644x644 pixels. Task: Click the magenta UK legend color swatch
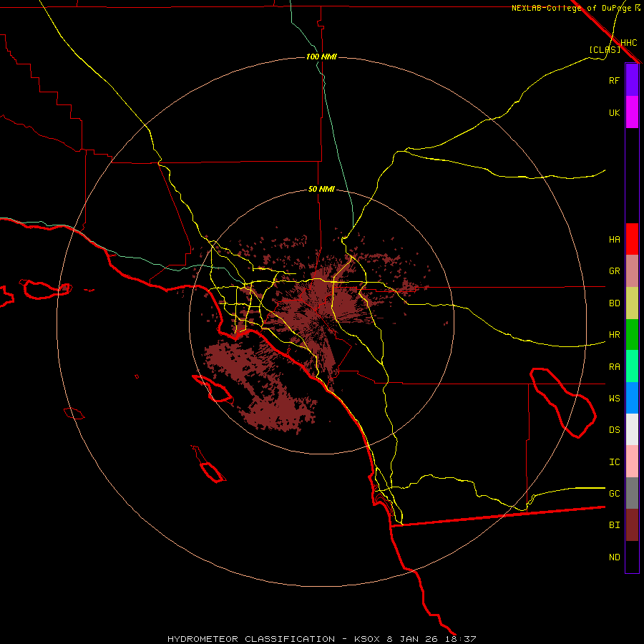pyautogui.click(x=632, y=112)
